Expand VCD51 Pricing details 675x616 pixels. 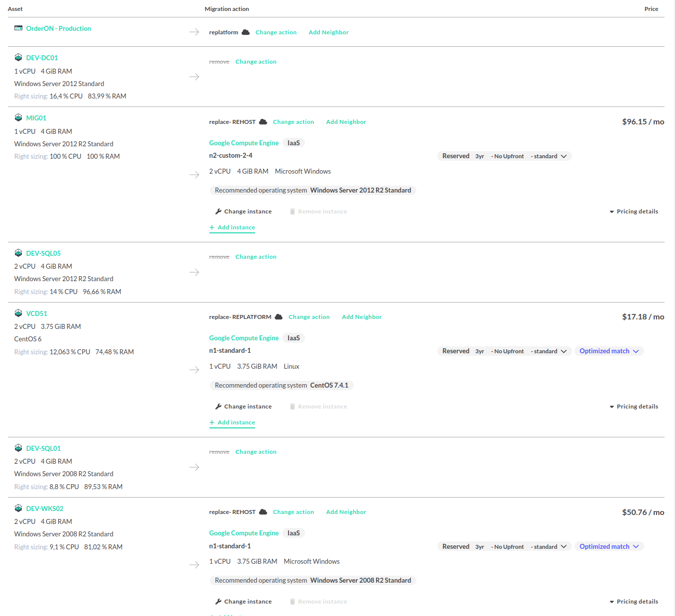point(634,407)
